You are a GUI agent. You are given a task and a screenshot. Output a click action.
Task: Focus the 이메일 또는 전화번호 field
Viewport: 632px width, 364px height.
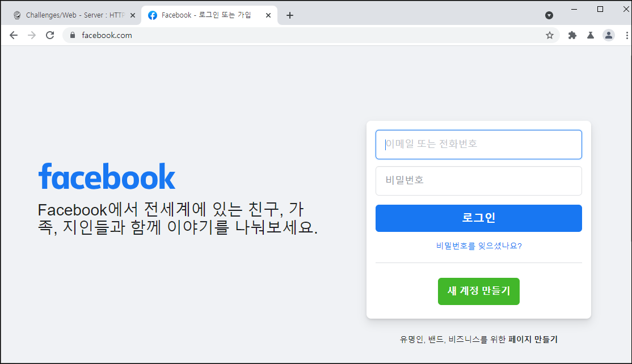click(x=478, y=145)
